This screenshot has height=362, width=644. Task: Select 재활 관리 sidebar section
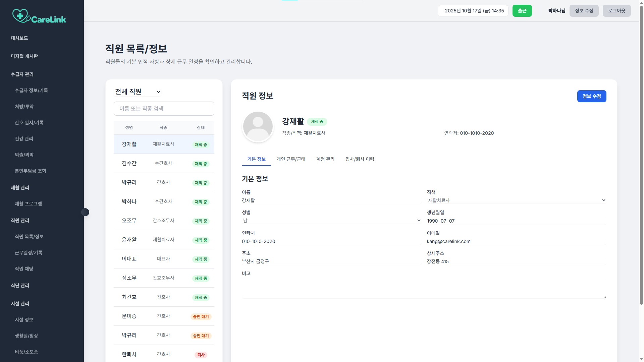(20, 188)
